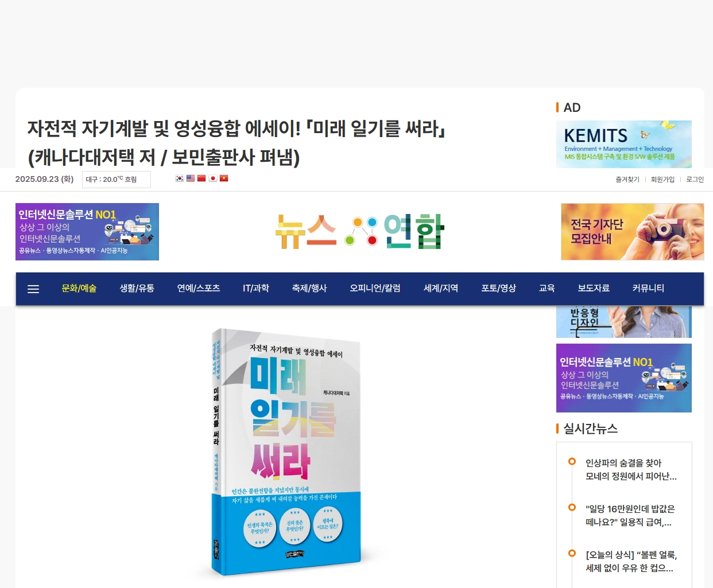This screenshot has width=713, height=588.
Task: Open the hamburger menu in navigation bar
Action: [33, 289]
